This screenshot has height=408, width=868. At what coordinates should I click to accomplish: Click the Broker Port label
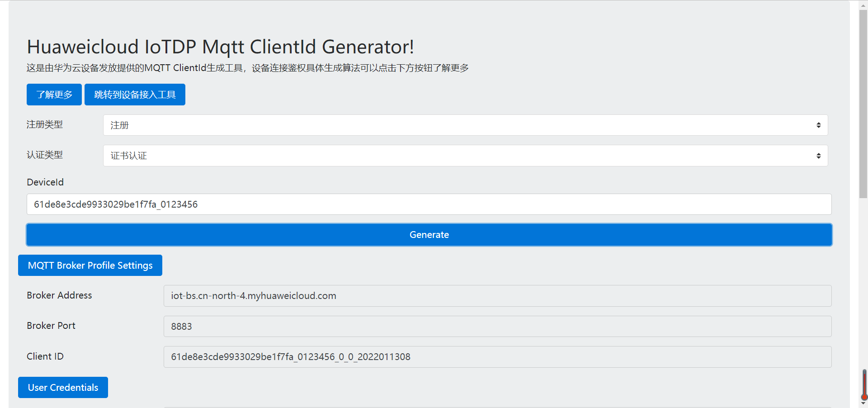click(51, 326)
